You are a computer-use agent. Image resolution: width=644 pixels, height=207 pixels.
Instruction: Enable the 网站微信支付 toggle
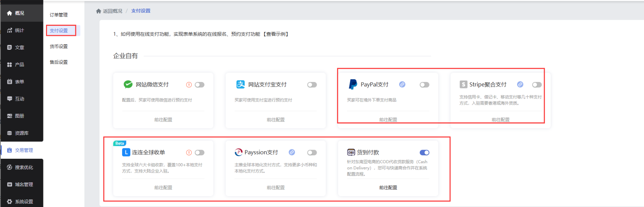click(x=200, y=85)
